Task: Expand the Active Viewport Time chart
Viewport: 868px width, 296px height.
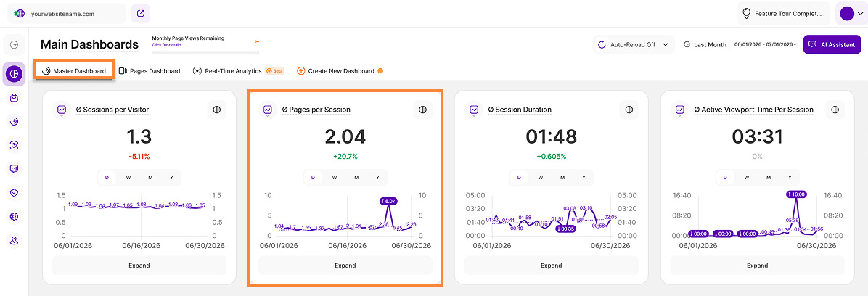Action: click(757, 266)
